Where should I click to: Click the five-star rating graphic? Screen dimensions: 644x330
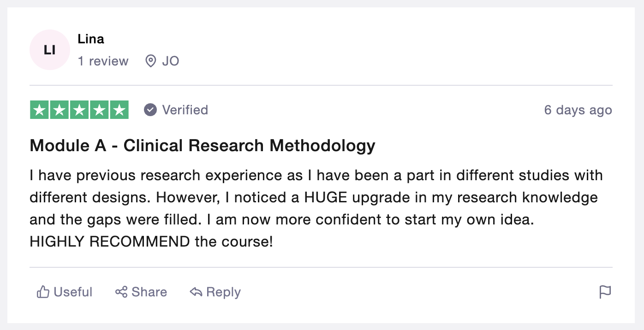pos(79,110)
